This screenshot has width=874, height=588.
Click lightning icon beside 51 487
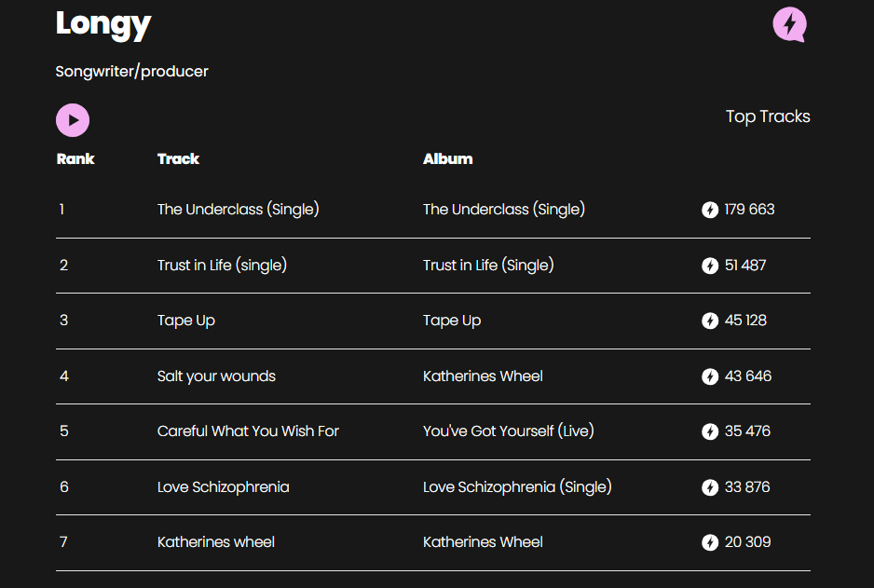coord(710,266)
